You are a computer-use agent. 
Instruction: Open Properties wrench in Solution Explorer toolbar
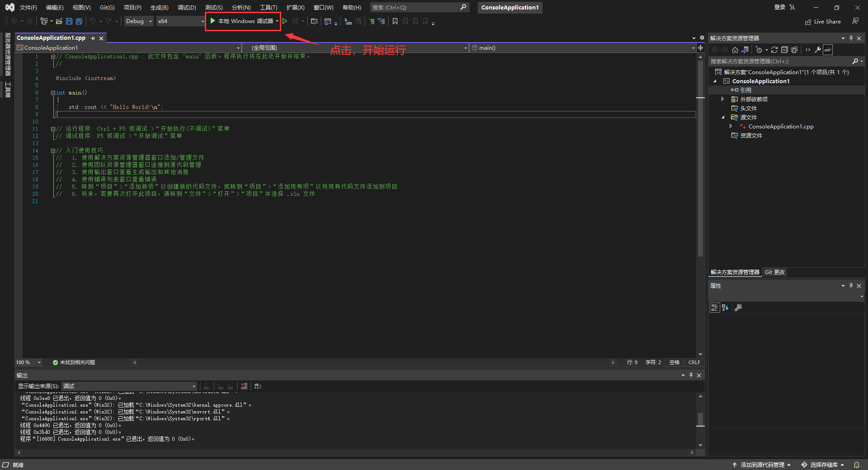click(818, 50)
